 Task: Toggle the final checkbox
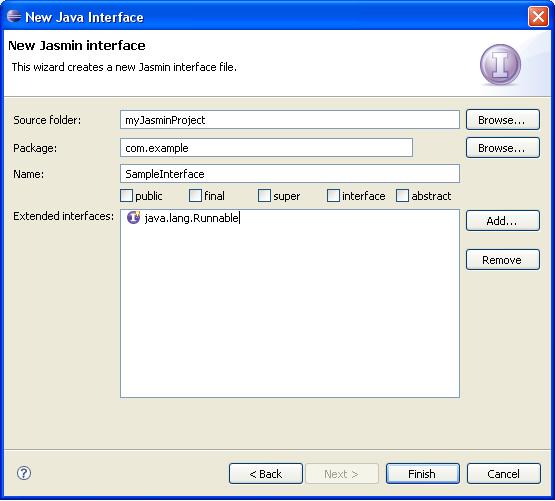pyautogui.click(x=195, y=195)
